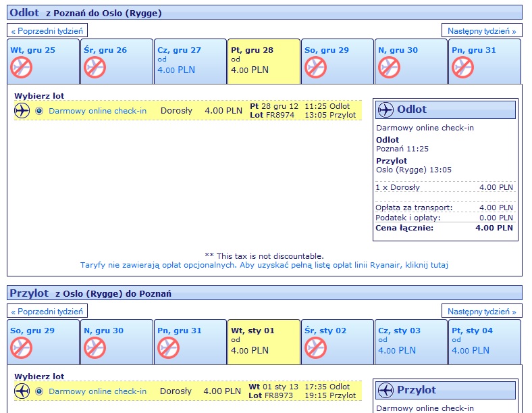Click airplane icon in Odlot summary header

(385, 110)
